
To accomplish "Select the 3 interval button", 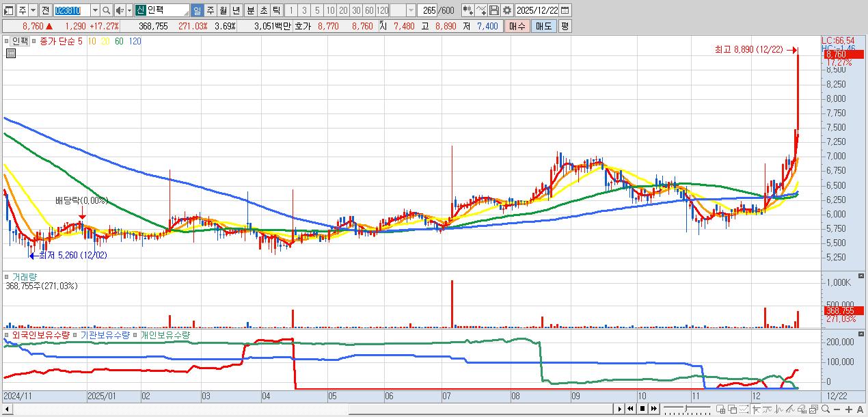I will (304, 10).
